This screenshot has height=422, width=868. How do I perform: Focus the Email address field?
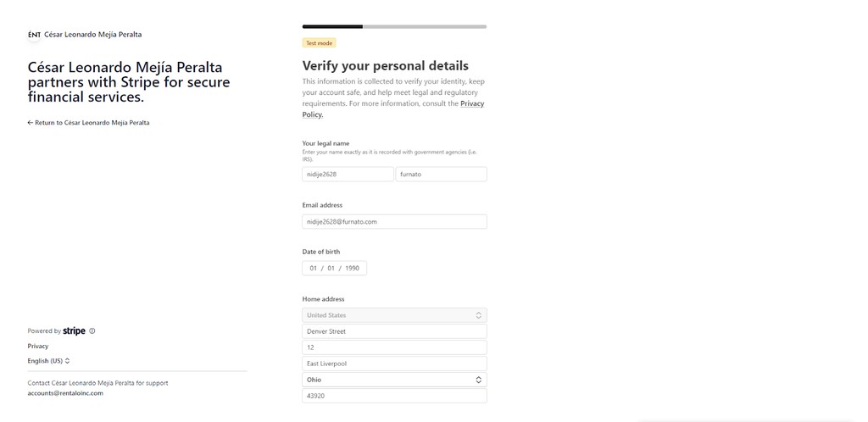[x=394, y=221]
